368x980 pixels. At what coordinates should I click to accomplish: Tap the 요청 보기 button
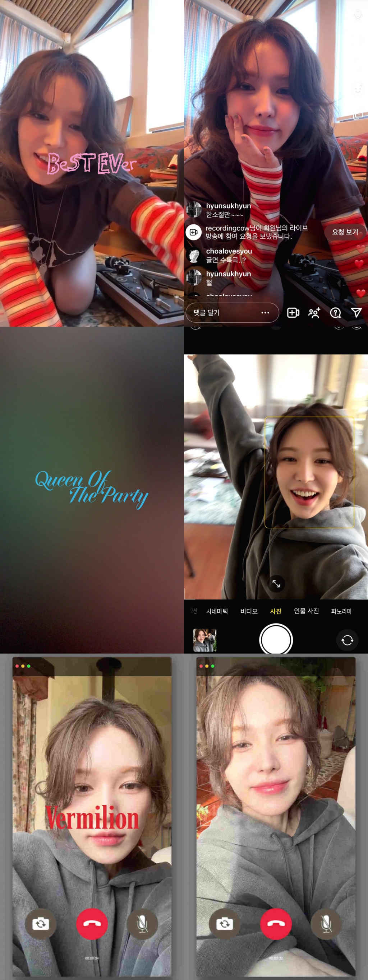click(x=345, y=232)
